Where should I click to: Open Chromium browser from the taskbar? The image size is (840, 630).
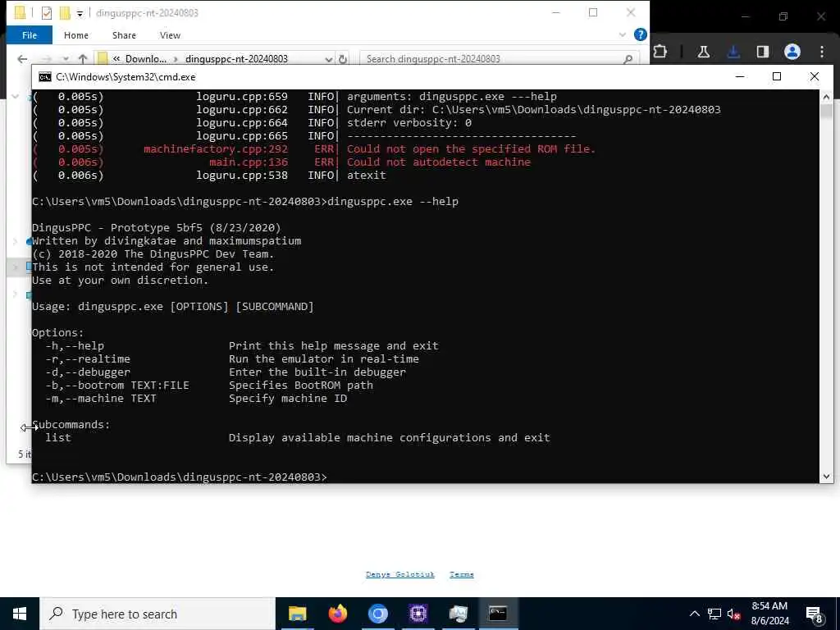[377, 614]
